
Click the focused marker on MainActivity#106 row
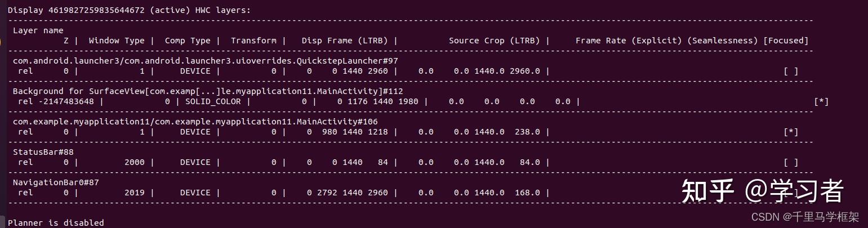791,132
